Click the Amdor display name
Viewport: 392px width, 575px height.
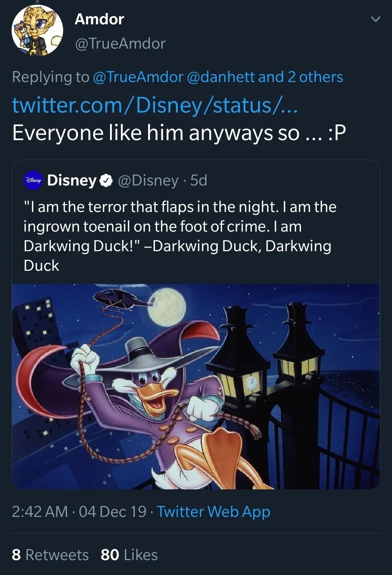(99, 19)
